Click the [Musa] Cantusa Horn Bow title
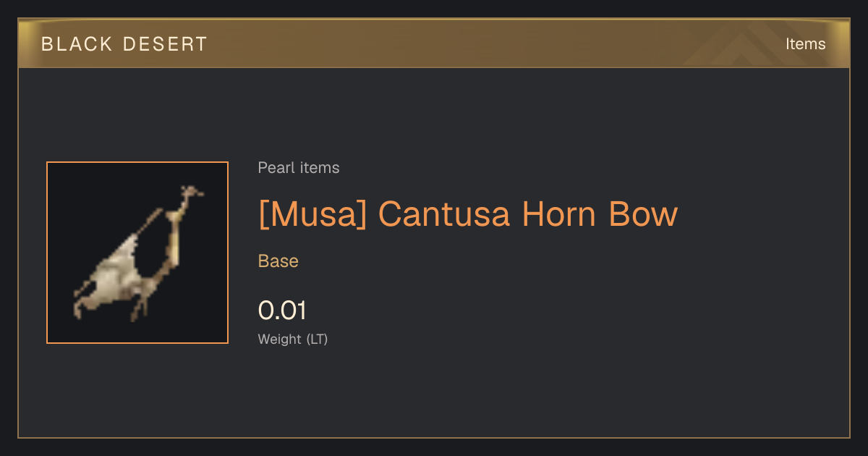The image size is (868, 456). pos(468,214)
